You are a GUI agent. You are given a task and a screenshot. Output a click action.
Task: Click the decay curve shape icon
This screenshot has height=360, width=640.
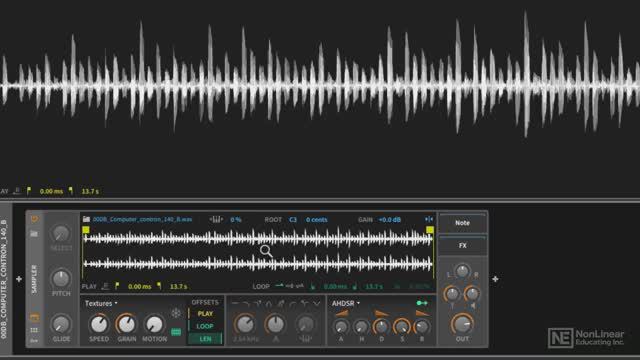[x=382, y=313]
